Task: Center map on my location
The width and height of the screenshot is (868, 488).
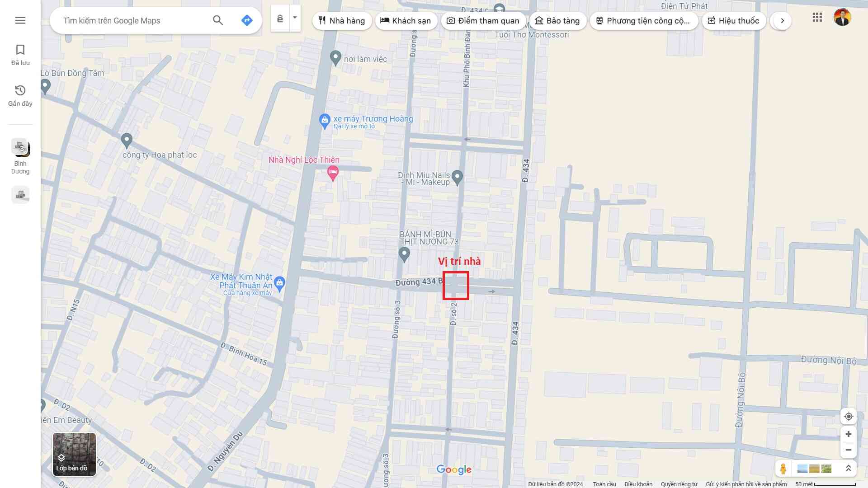Action: click(x=849, y=417)
